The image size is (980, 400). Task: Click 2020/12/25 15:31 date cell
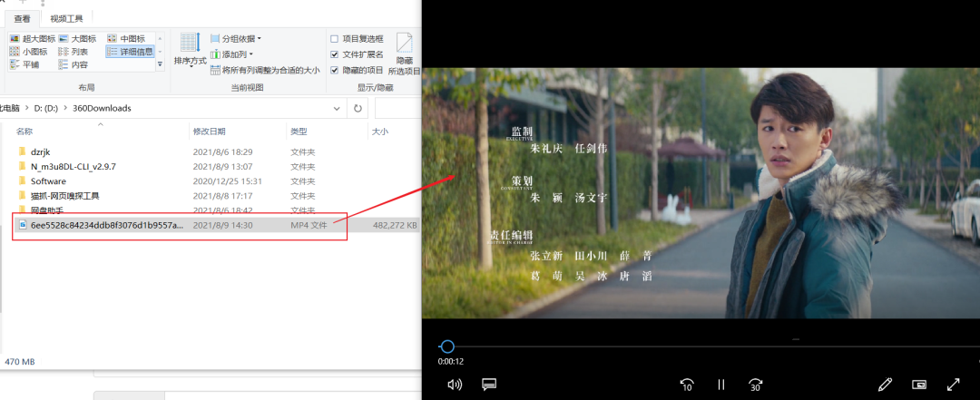point(228,181)
